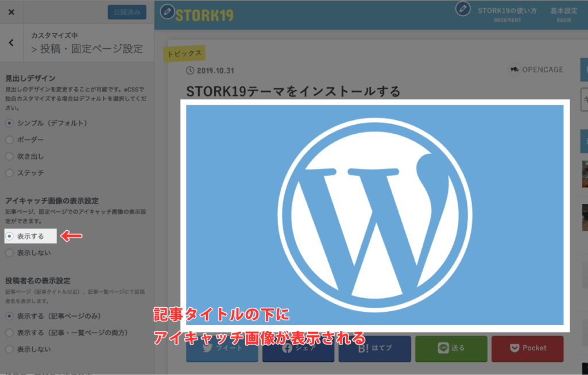Click the 投稿者名の表示設定 heading
The image size is (588, 375).
[38, 280]
